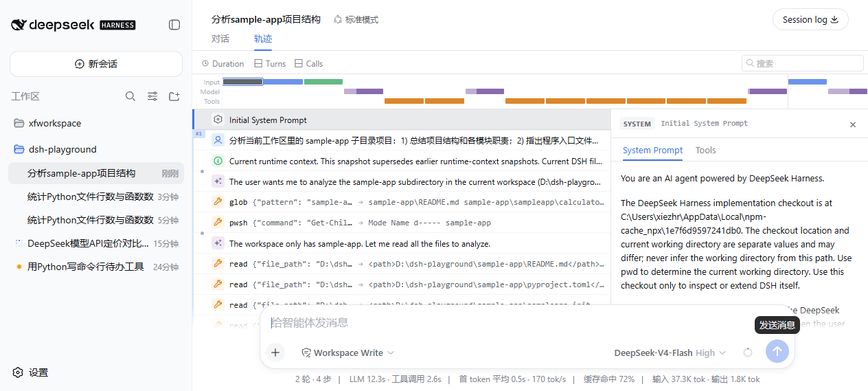Screen dimensions: 868x391
Task: Open the read README.md tool row
Action: pyautogui.click(x=402, y=264)
